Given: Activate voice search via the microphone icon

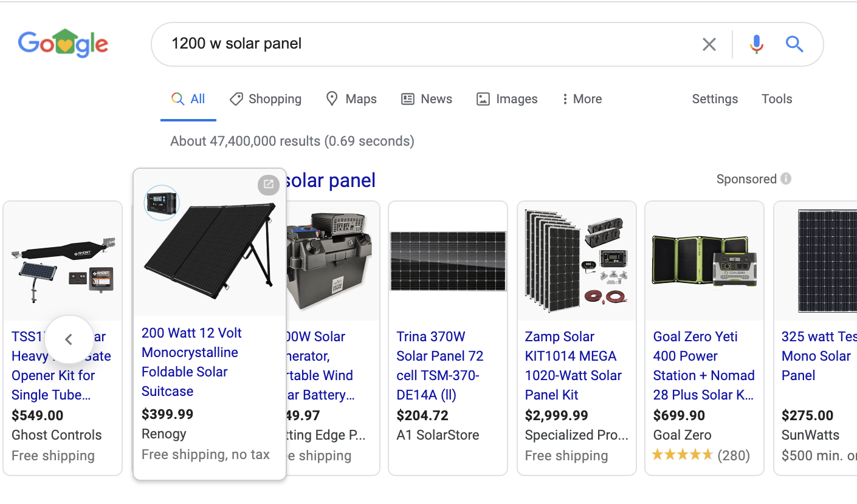Looking at the screenshot, I should point(755,44).
